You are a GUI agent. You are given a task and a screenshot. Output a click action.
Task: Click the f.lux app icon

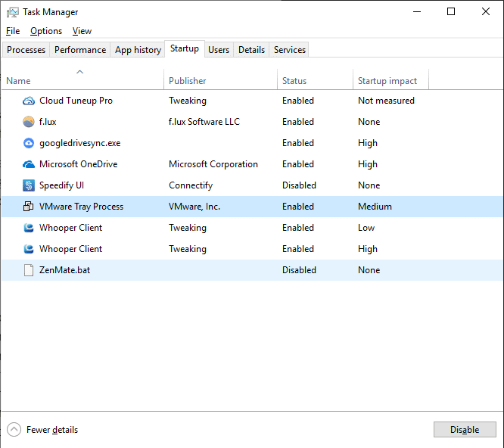[29, 122]
